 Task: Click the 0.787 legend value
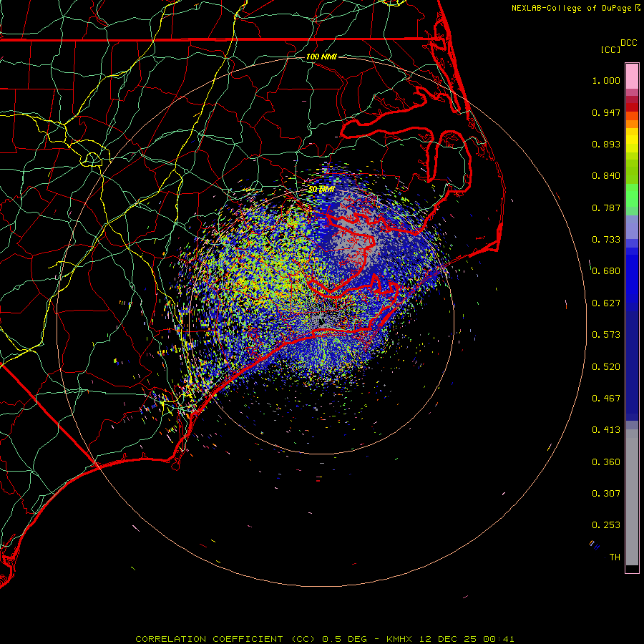pos(606,208)
